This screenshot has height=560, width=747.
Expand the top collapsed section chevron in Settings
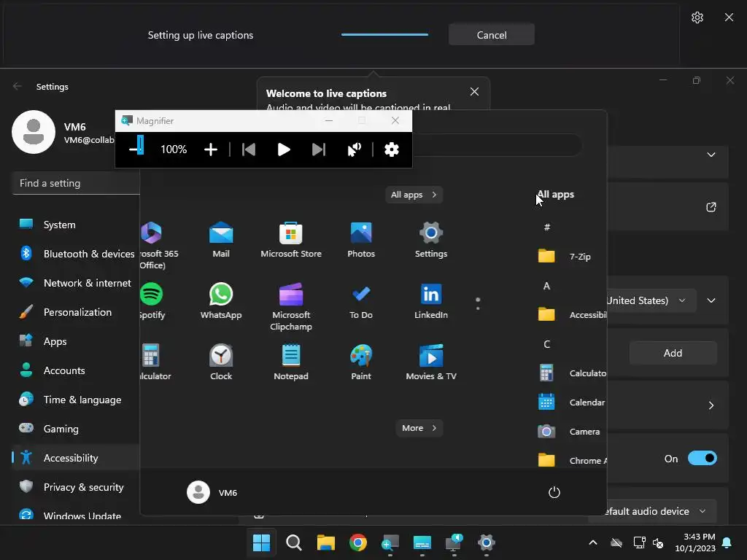(x=711, y=155)
